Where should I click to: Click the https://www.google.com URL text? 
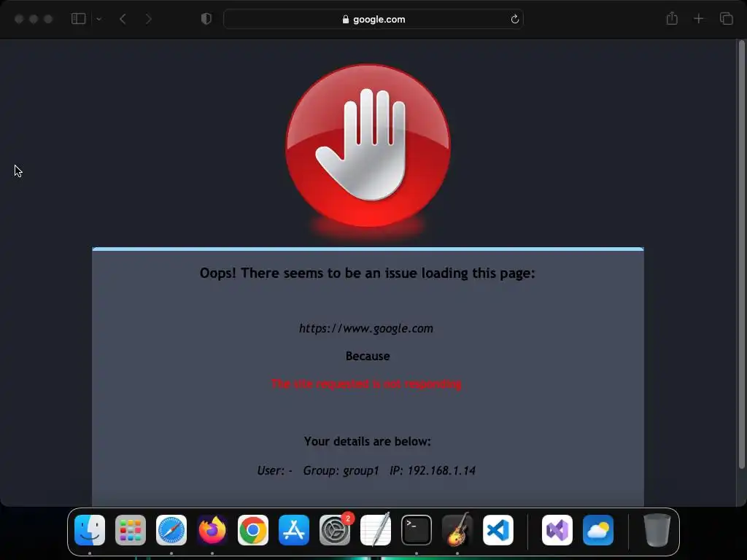(x=366, y=329)
